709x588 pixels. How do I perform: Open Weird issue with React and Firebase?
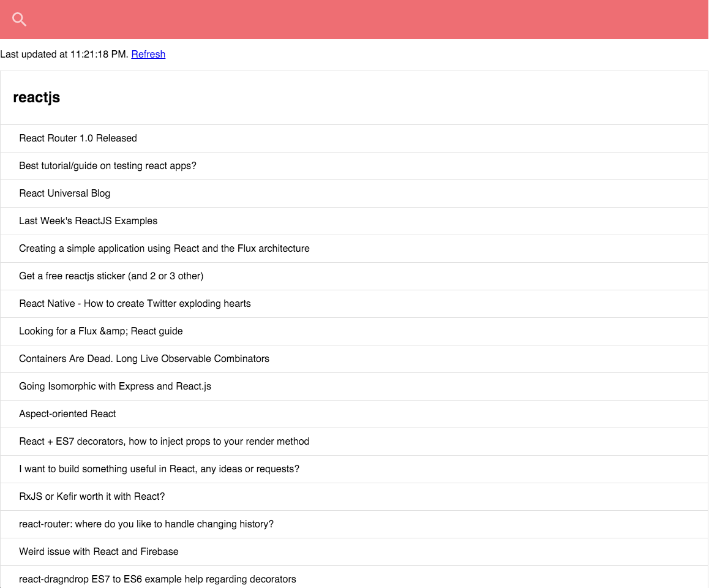coord(354,552)
